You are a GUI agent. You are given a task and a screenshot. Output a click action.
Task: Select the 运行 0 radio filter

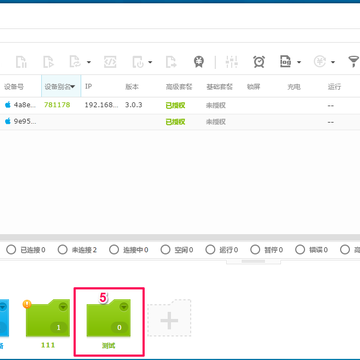point(210,250)
